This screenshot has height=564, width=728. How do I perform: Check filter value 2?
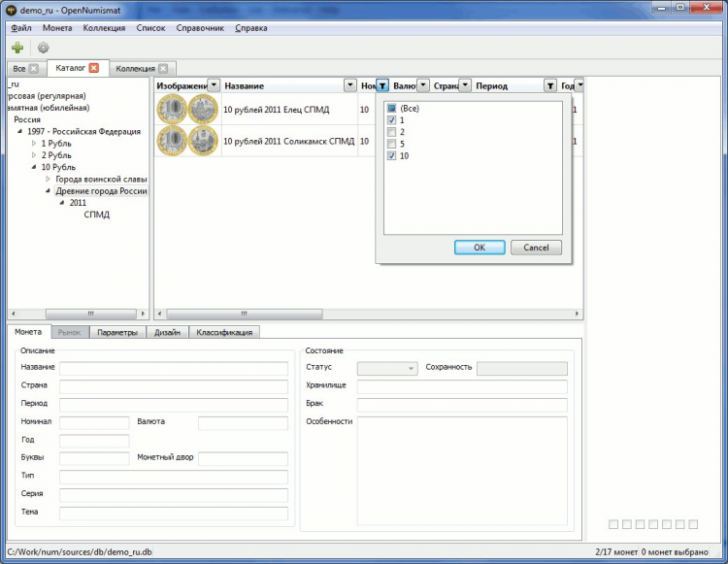(x=391, y=132)
